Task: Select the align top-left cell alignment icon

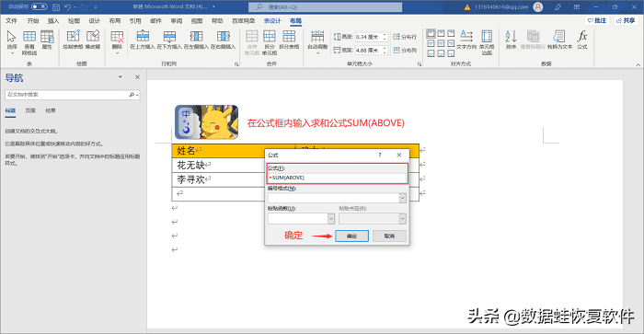Action: coord(431,33)
